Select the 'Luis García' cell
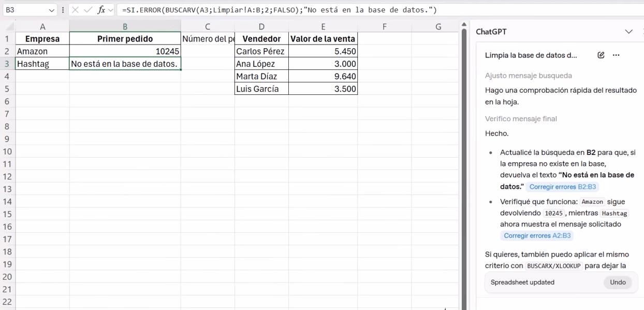The height and width of the screenshot is (310, 644). point(261,89)
